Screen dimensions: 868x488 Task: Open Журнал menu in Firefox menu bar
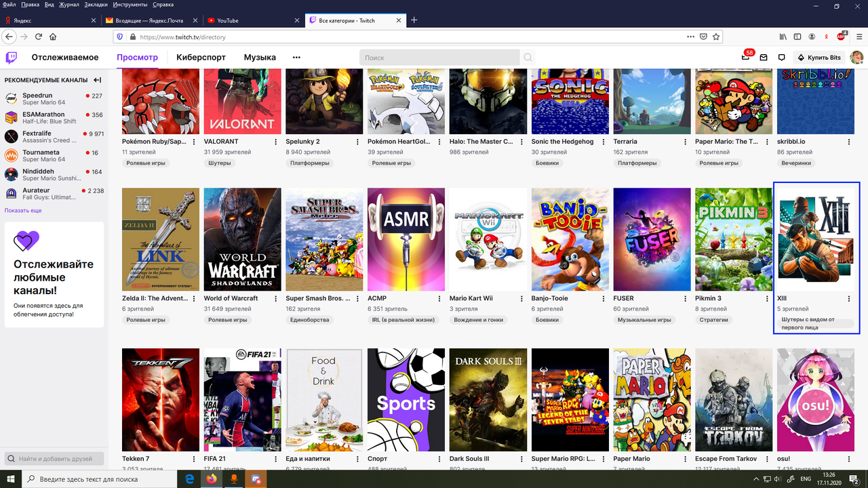pyautogui.click(x=68, y=5)
